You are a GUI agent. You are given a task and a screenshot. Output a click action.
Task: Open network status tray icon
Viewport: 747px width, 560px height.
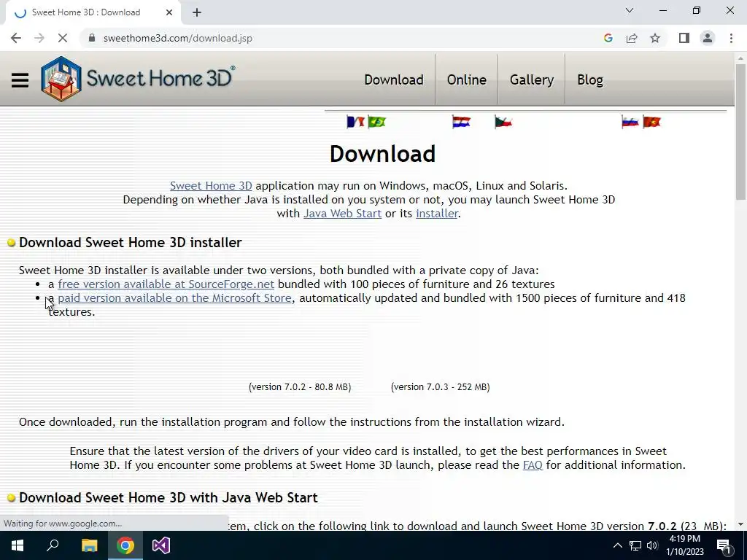635,545
